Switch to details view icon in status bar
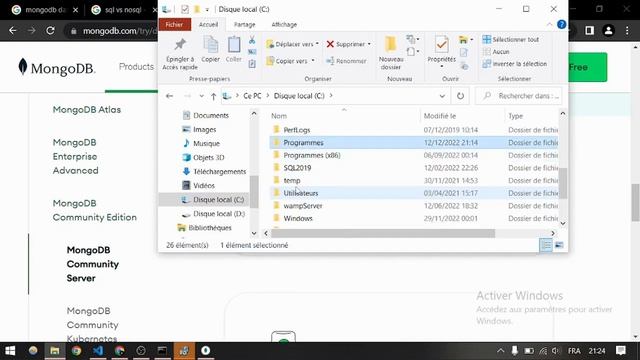 [545, 245]
